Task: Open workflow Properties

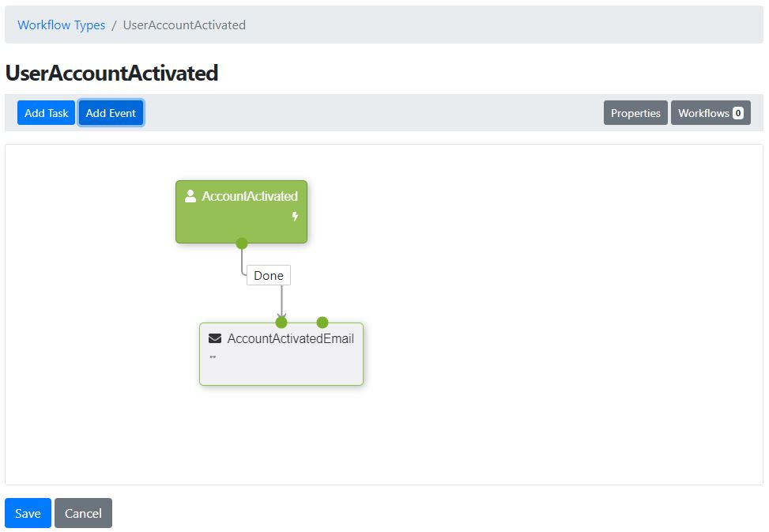Action: 635,113
